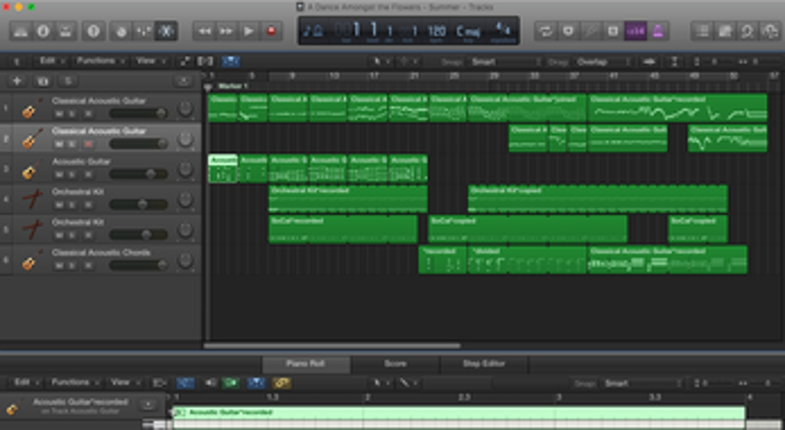Toggle MIDI Out button in Piano Roll
785x430 pixels.
pyautogui.click(x=231, y=383)
